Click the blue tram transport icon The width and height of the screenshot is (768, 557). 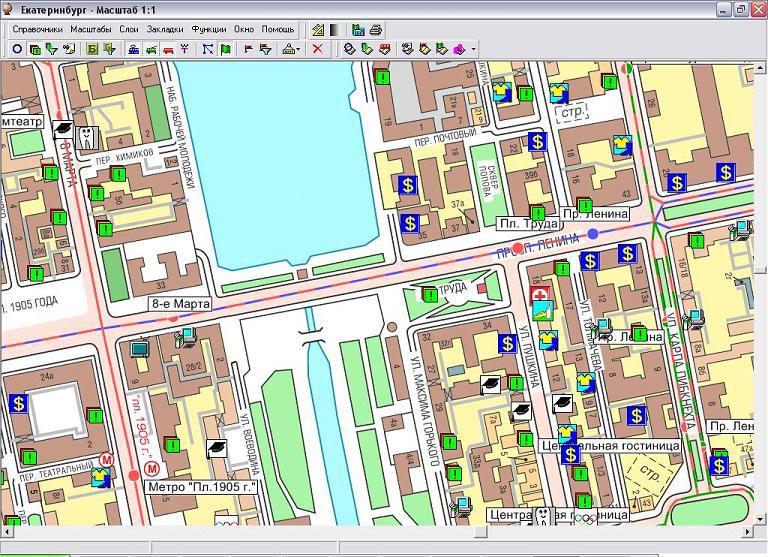click(x=134, y=48)
